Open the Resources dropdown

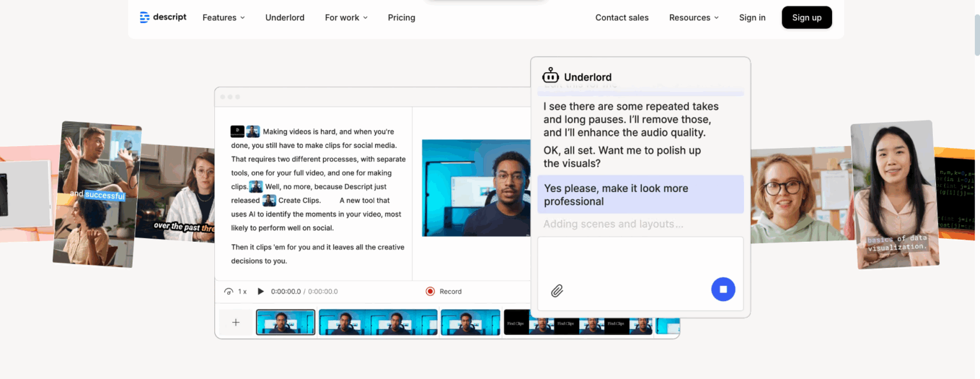pos(694,17)
